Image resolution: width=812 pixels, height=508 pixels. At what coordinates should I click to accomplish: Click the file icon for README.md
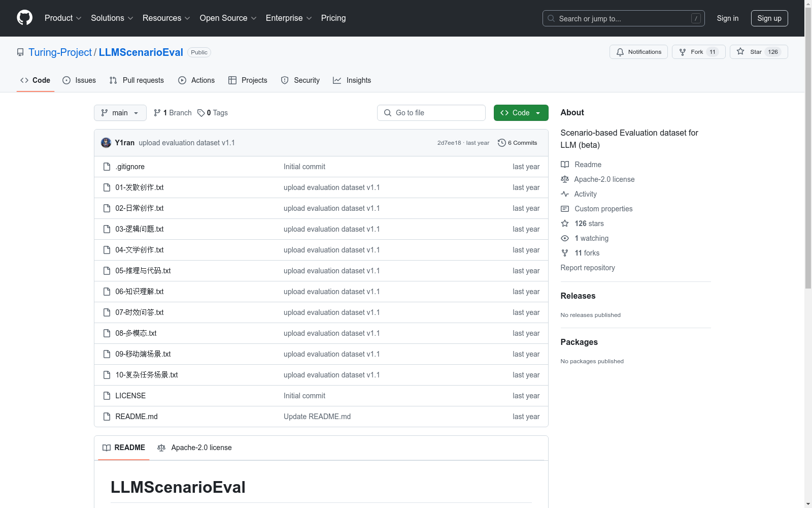[107, 417]
